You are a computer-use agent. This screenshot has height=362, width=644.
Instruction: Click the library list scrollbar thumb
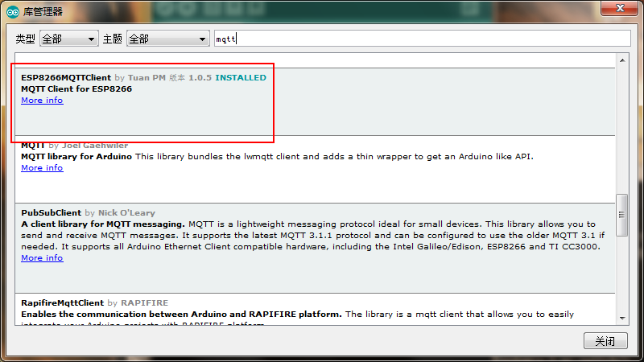point(621,215)
